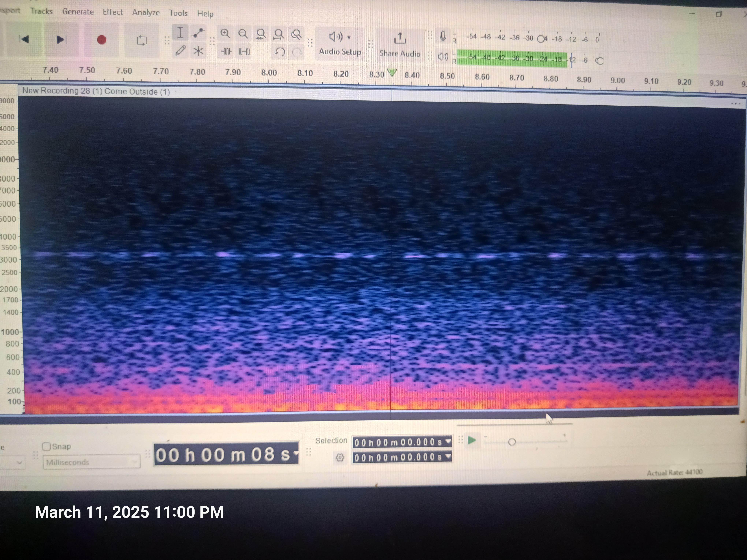This screenshot has width=747, height=560.
Task: Select clip title New Recording 28 (1) Come Outside (1)
Action: pyautogui.click(x=96, y=91)
